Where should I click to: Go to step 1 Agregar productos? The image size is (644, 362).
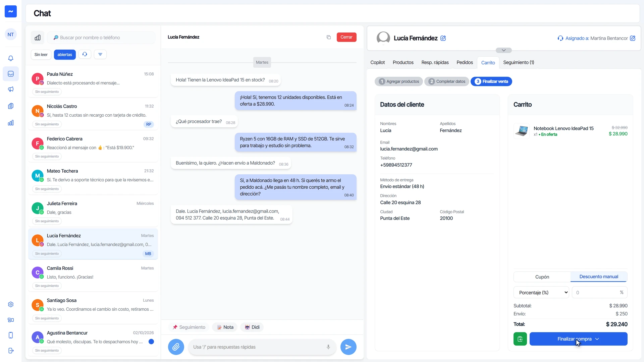coord(399,81)
